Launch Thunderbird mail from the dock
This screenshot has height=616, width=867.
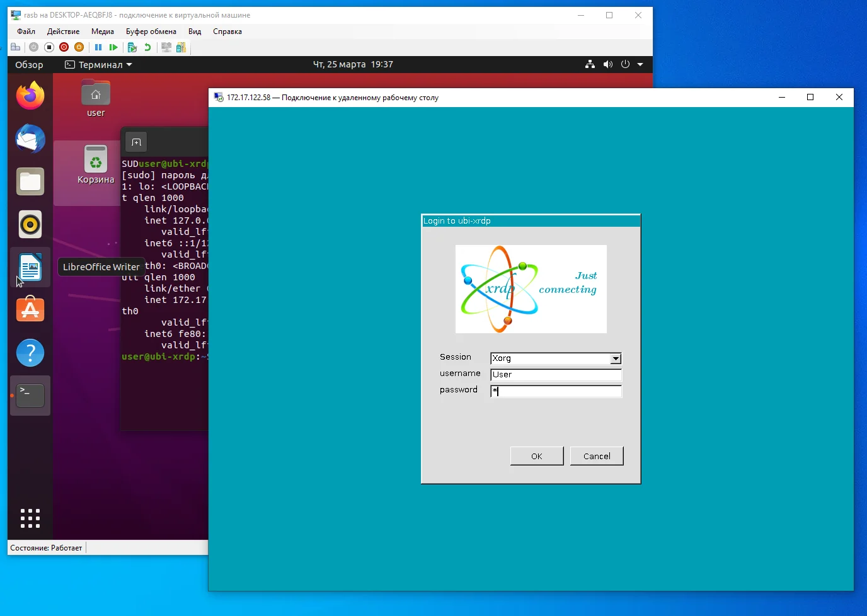(30, 139)
